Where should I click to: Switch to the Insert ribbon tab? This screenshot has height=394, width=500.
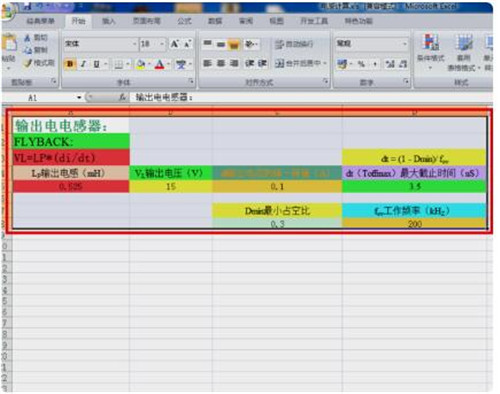(109, 21)
